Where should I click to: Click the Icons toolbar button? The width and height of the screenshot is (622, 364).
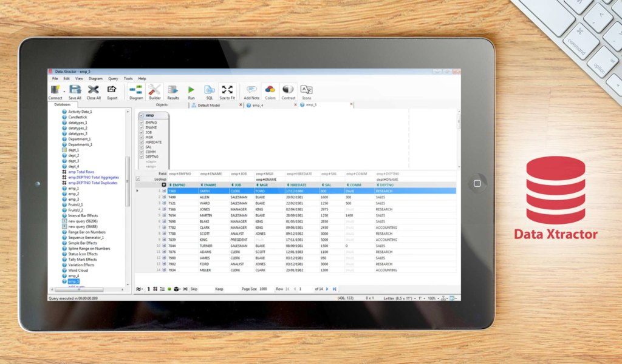tap(307, 90)
